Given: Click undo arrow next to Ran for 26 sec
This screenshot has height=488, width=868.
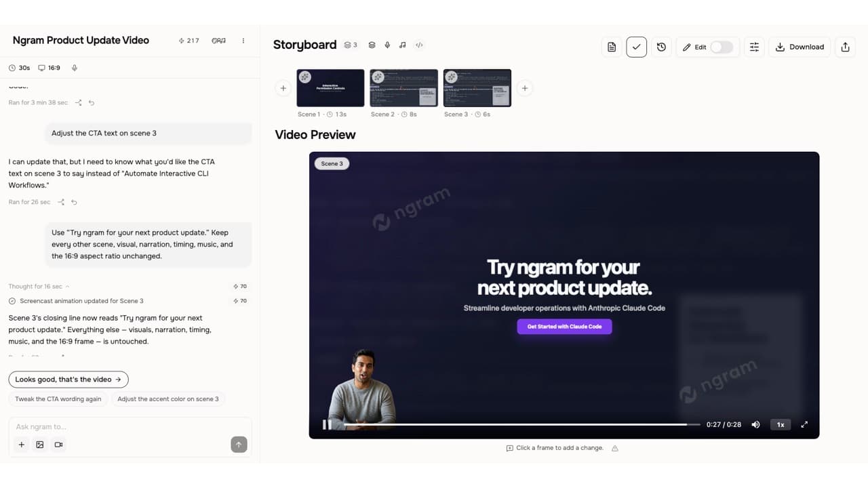Looking at the screenshot, I should tap(74, 202).
